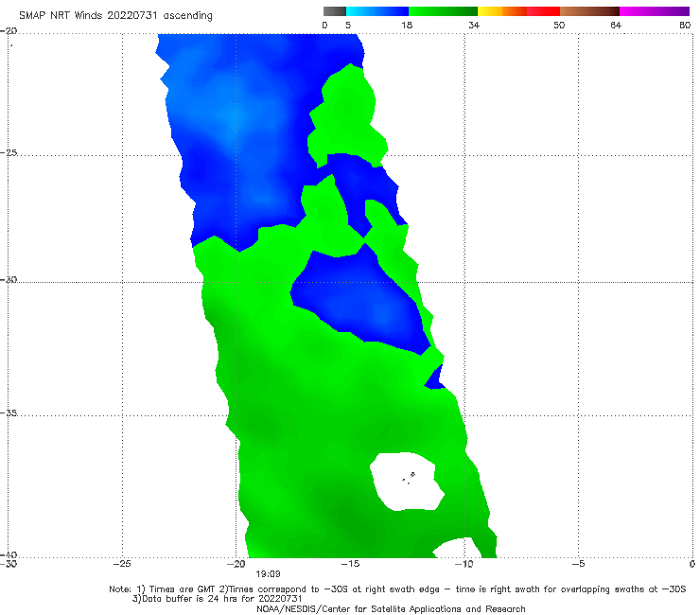
Task: Click the white island gap in the green swath
Action: [x=406, y=482]
